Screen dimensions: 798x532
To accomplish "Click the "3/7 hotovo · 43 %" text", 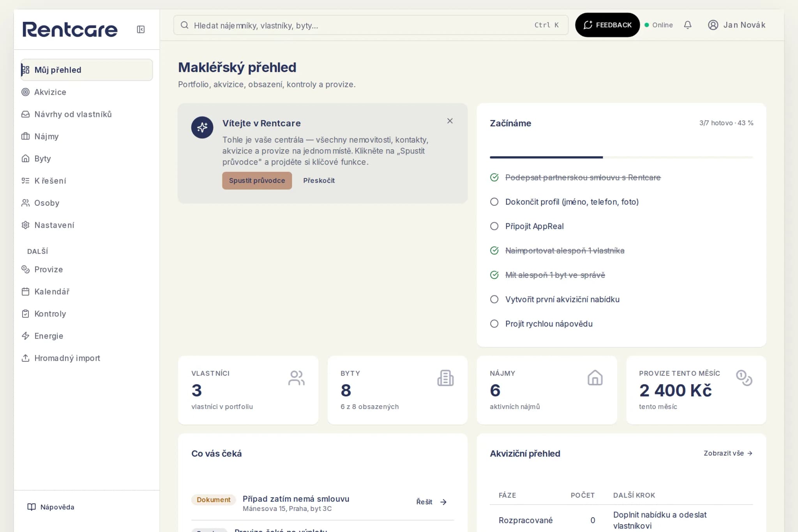I will click(x=726, y=123).
